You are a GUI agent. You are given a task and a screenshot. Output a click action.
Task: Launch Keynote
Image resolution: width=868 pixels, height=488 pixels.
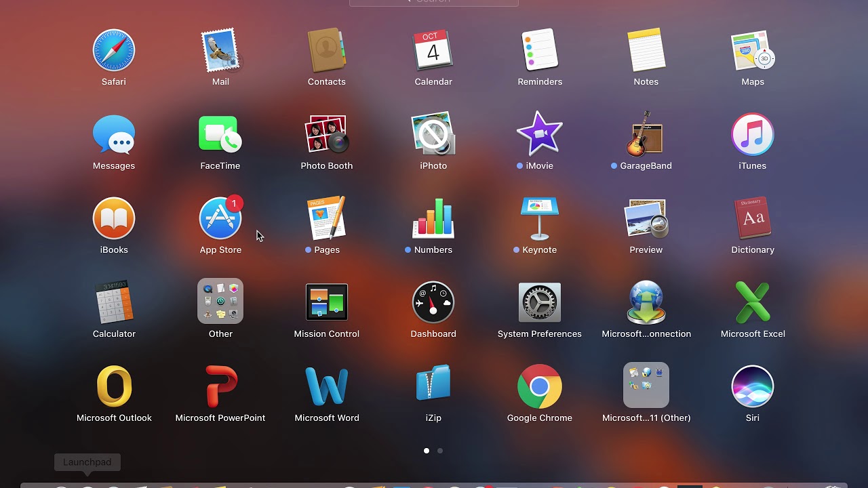coord(540,218)
